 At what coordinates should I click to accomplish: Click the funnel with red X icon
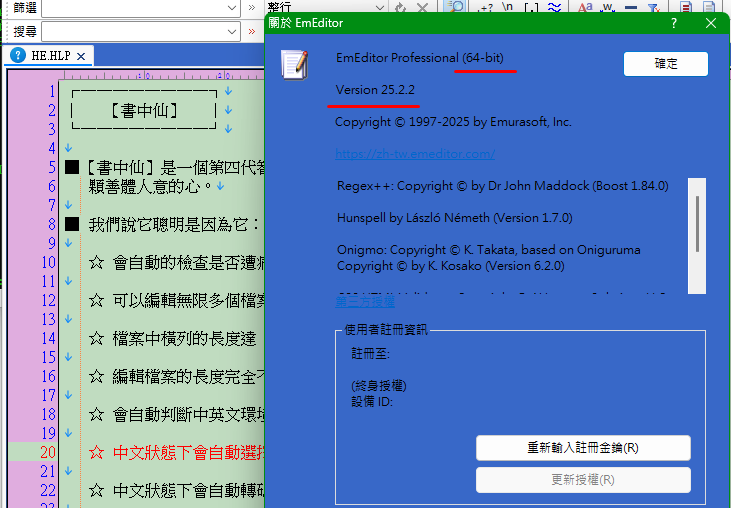tap(654, 7)
